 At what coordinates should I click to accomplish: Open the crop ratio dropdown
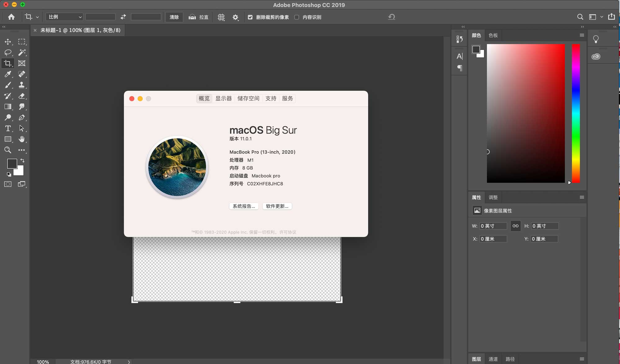64,17
